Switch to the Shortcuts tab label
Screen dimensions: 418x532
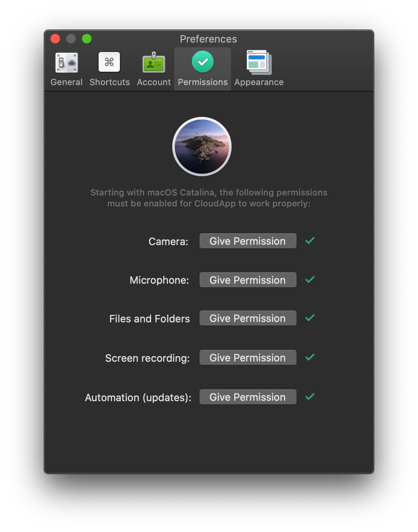click(110, 82)
